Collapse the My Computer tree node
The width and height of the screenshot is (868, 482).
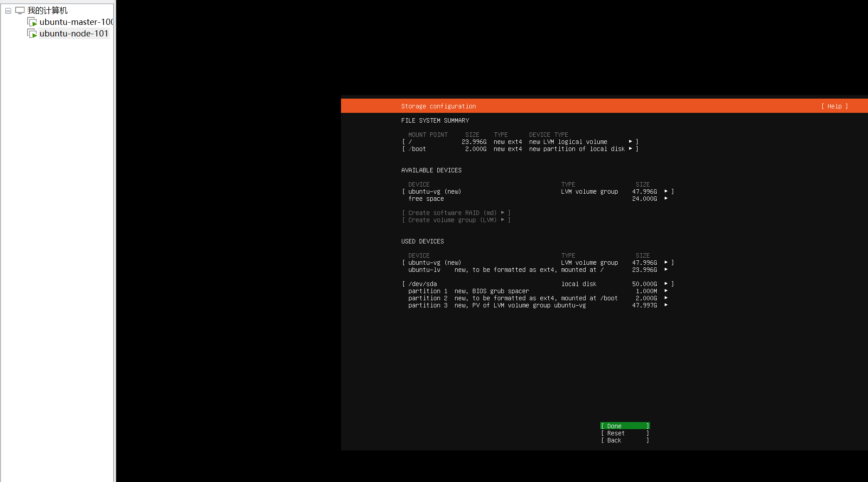(x=8, y=11)
